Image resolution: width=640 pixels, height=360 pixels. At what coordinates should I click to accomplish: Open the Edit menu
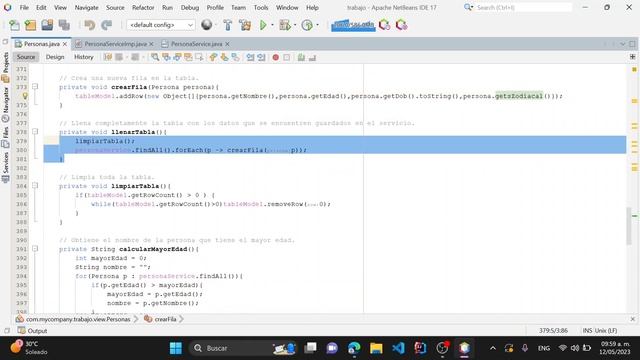click(41, 7)
